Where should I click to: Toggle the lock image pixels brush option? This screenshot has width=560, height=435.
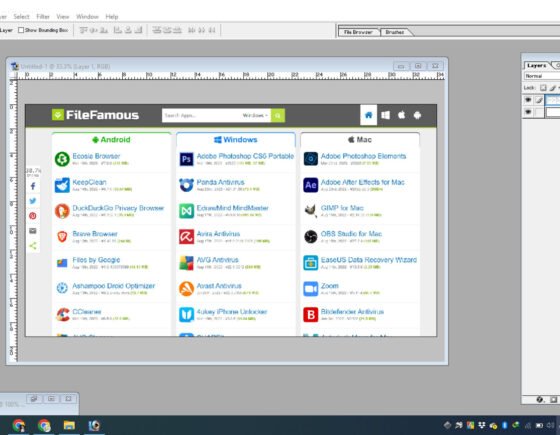coord(553,88)
